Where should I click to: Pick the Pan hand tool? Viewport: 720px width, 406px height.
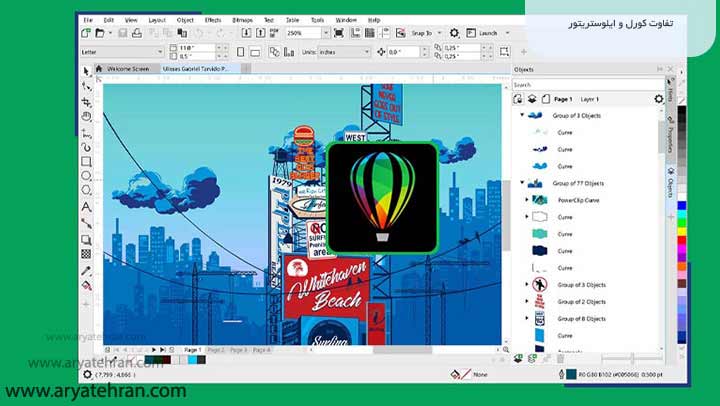click(x=87, y=116)
